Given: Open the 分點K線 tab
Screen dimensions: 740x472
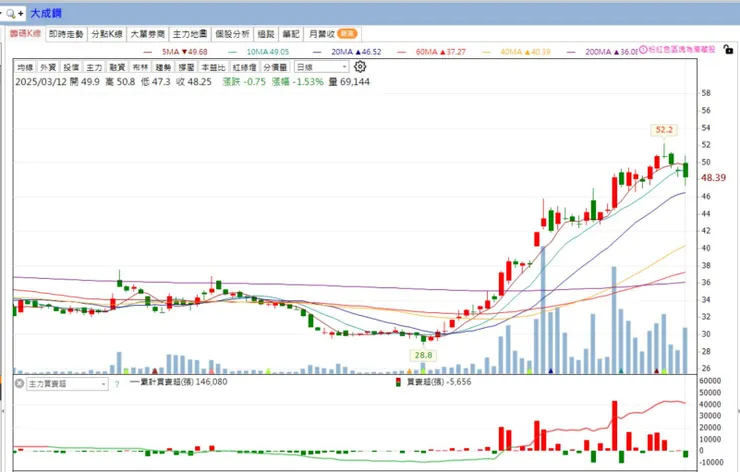Looking at the screenshot, I should point(107,34).
